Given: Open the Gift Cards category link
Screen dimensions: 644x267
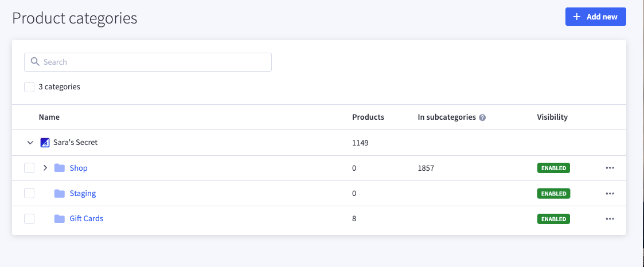Looking at the screenshot, I should [x=86, y=219].
